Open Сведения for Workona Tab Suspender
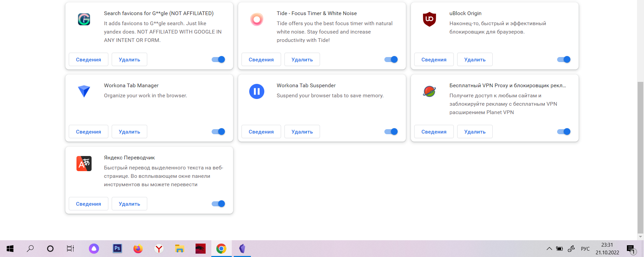 click(261, 132)
